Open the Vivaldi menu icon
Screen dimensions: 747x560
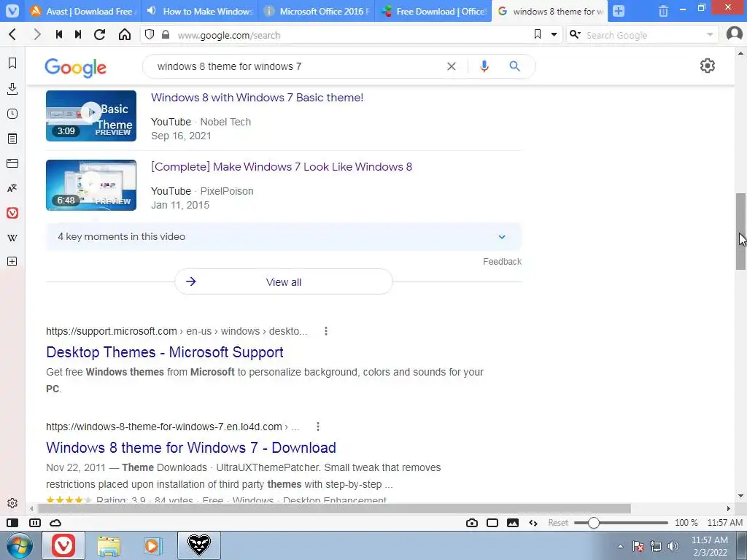[x=12, y=10]
